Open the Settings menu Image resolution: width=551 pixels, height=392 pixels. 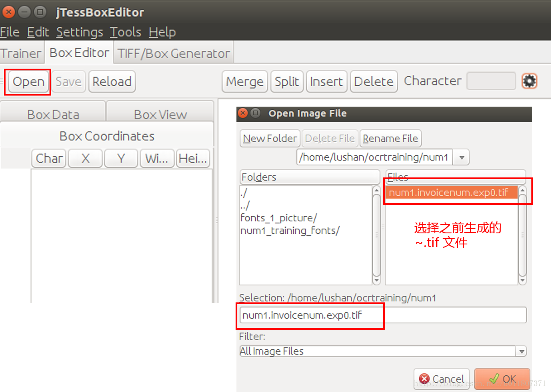[x=80, y=32]
